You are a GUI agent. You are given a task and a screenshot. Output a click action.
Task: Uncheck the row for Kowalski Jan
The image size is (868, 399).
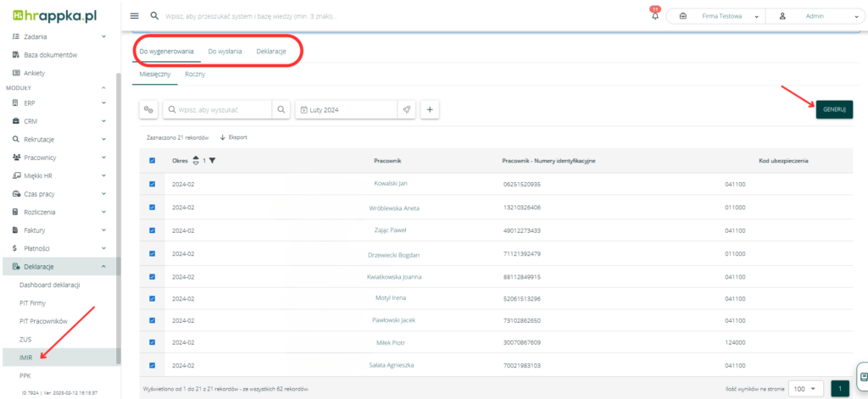tap(152, 184)
